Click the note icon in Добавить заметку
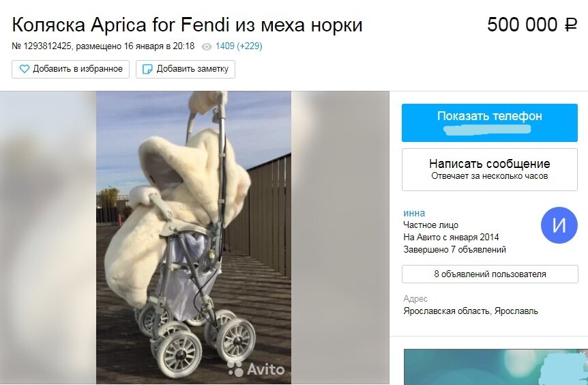Screen dimensions: 588x385 pos(148,69)
